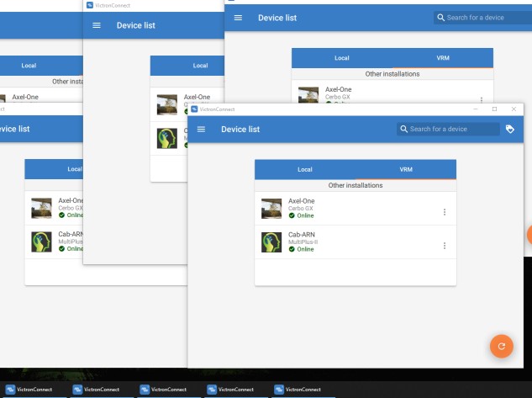Click the Online status of Cab-ARN in the front window
The image size is (532, 398).
tap(305, 249)
